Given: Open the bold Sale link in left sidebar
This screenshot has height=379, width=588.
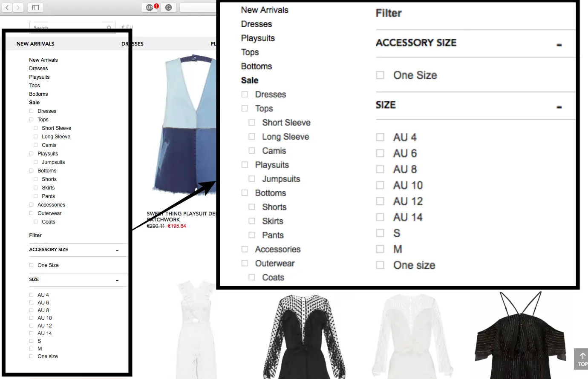Looking at the screenshot, I should click(x=35, y=103).
